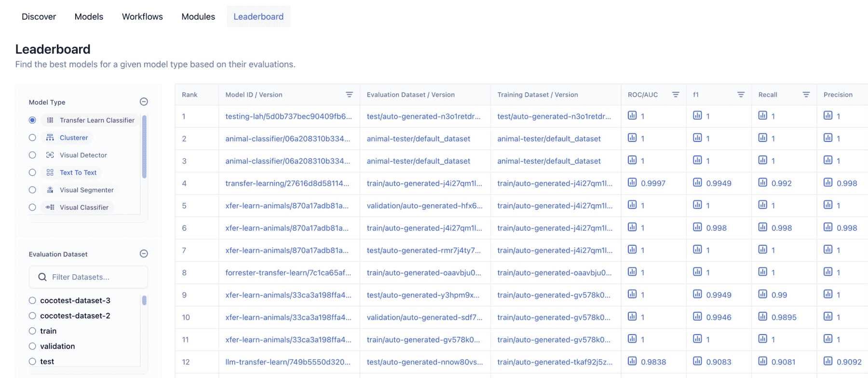Click the Recall column filter icon

click(x=806, y=95)
